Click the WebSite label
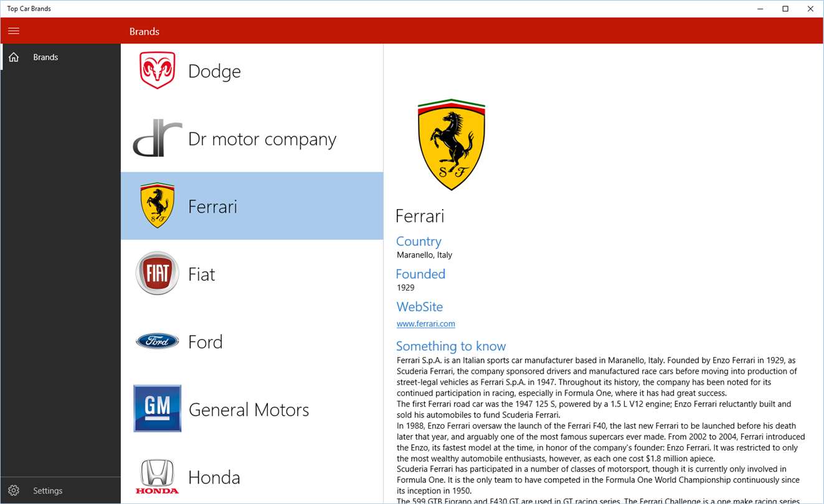Screen dimensions: 824x504 pyautogui.click(x=420, y=307)
